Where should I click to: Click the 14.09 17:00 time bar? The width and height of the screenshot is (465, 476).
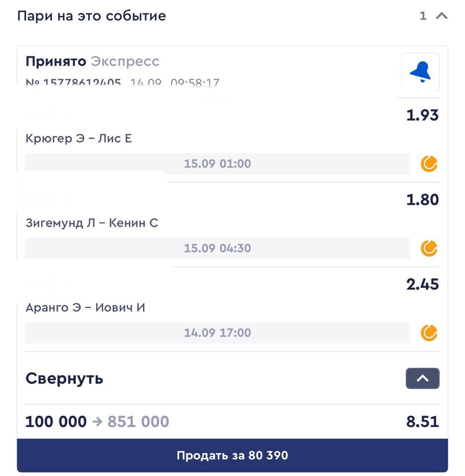218,332
